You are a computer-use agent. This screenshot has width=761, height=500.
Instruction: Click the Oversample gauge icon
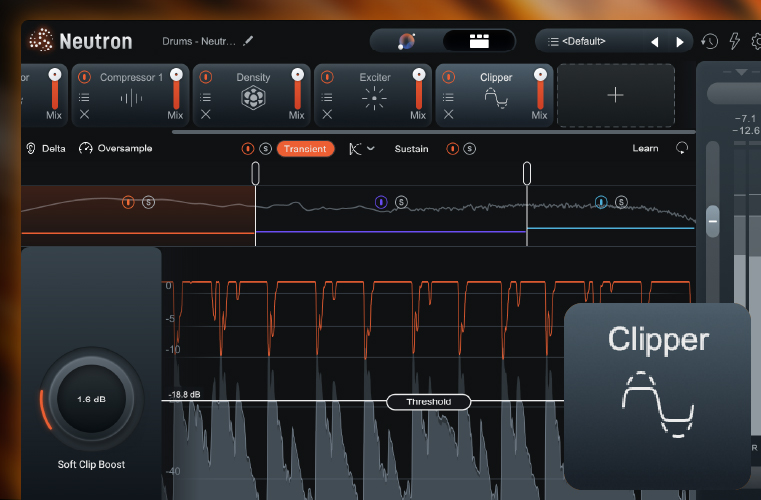click(85, 148)
